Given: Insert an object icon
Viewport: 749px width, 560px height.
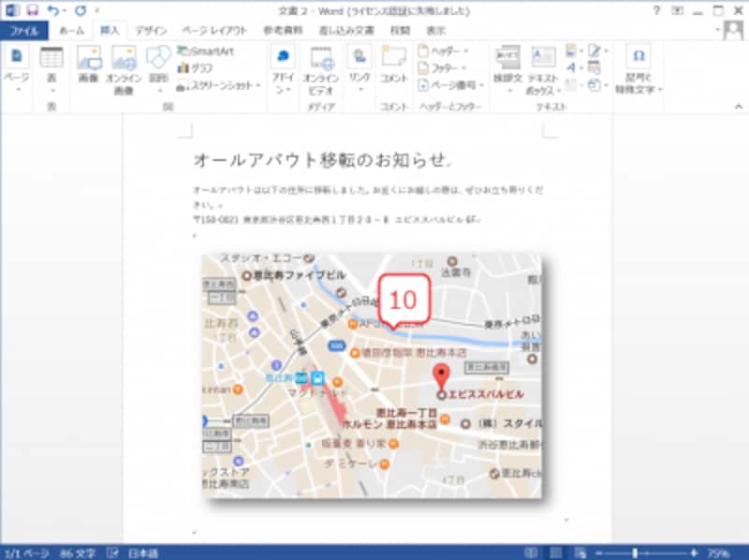Looking at the screenshot, I should (x=597, y=85).
